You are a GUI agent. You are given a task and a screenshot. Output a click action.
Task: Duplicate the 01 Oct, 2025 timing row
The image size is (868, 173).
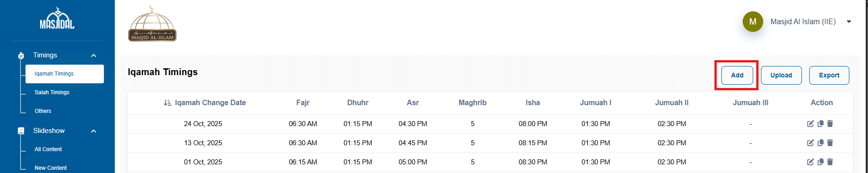[x=820, y=162]
